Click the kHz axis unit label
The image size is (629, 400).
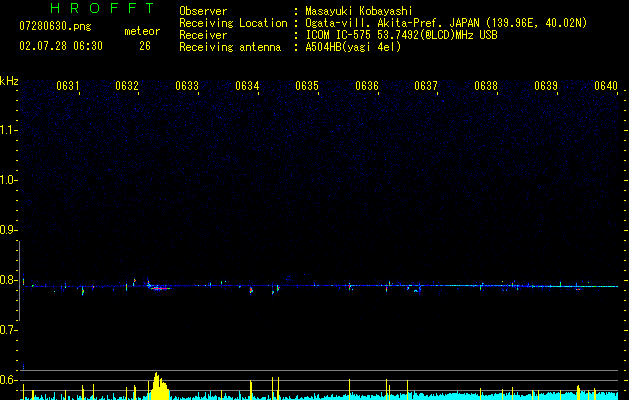tap(9, 81)
